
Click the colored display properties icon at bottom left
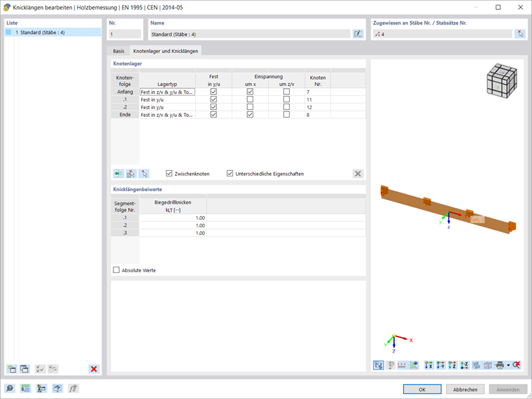click(41, 388)
